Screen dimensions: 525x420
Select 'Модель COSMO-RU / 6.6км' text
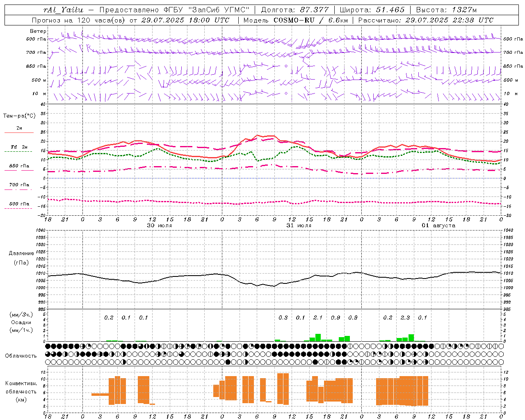point(296,20)
